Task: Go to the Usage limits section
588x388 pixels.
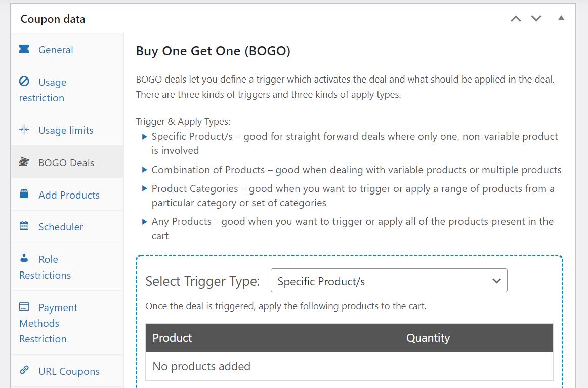Action: (x=66, y=130)
